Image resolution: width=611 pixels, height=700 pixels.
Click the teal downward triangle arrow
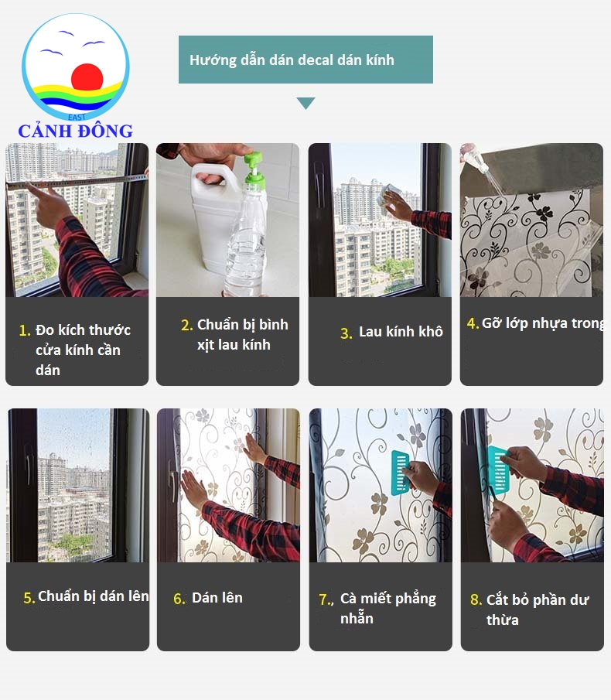click(305, 103)
